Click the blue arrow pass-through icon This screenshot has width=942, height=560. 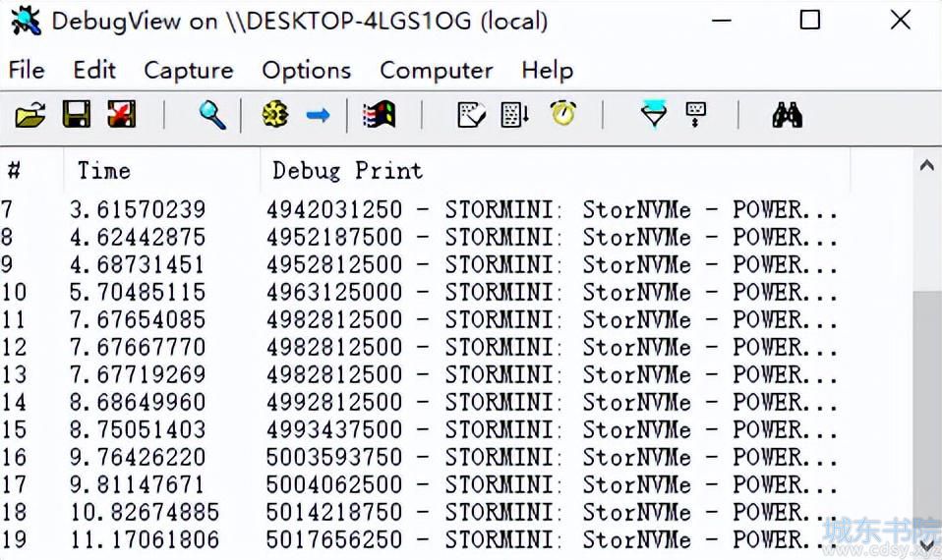318,115
